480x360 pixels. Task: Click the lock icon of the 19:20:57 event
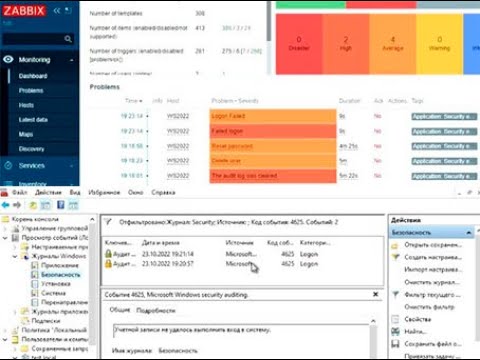pos(108,264)
